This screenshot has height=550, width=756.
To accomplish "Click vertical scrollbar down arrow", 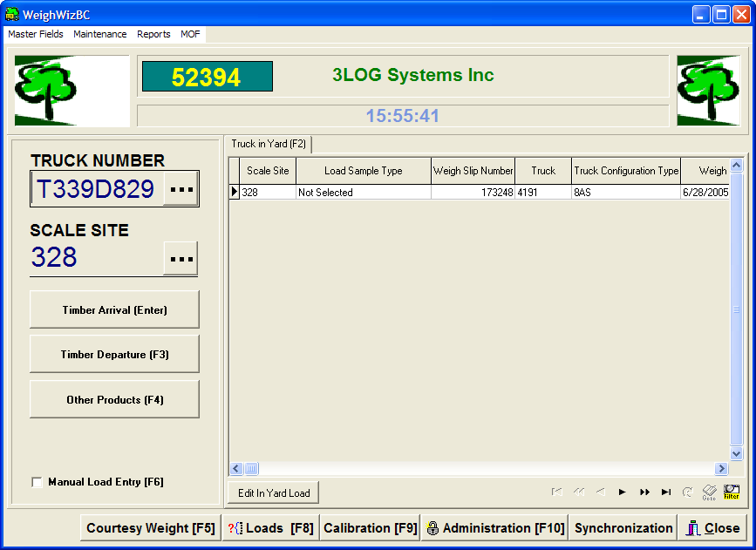I will (x=736, y=454).
